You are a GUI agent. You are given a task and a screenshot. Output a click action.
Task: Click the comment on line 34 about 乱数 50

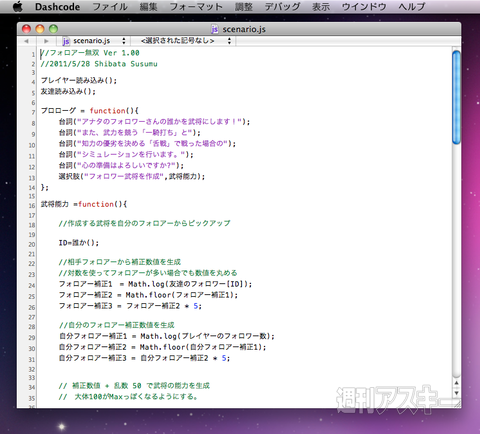[x=134, y=386]
